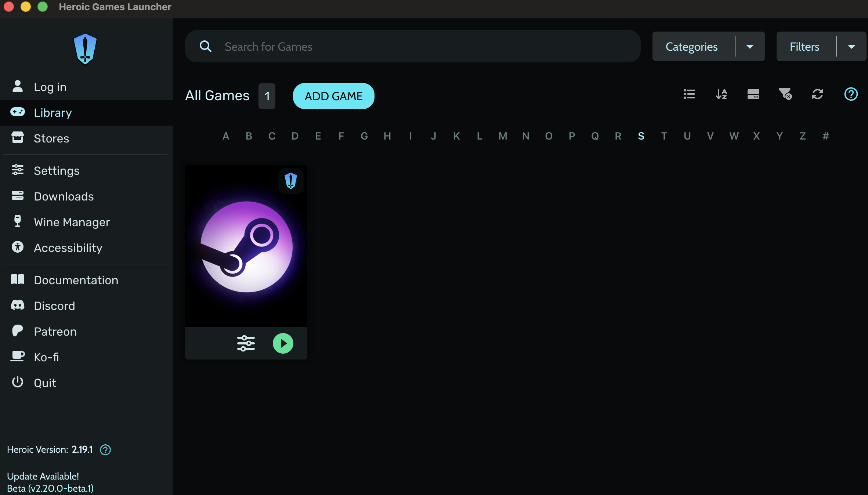Open the Wine Manager

[x=72, y=222]
